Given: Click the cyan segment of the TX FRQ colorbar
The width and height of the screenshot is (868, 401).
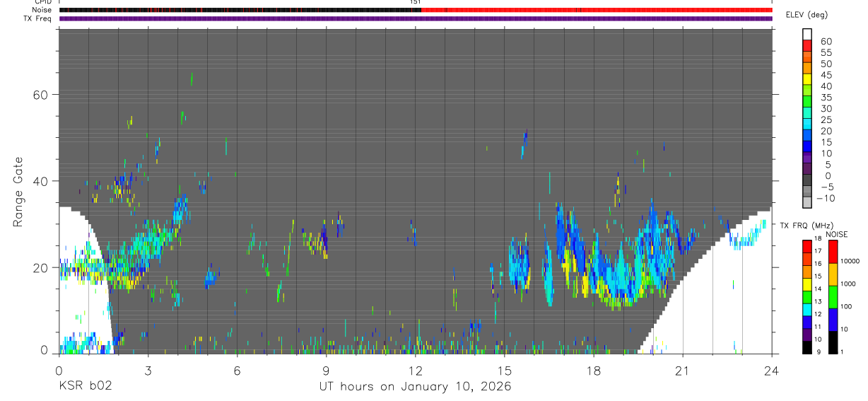Looking at the screenshot, I should tap(808, 309).
